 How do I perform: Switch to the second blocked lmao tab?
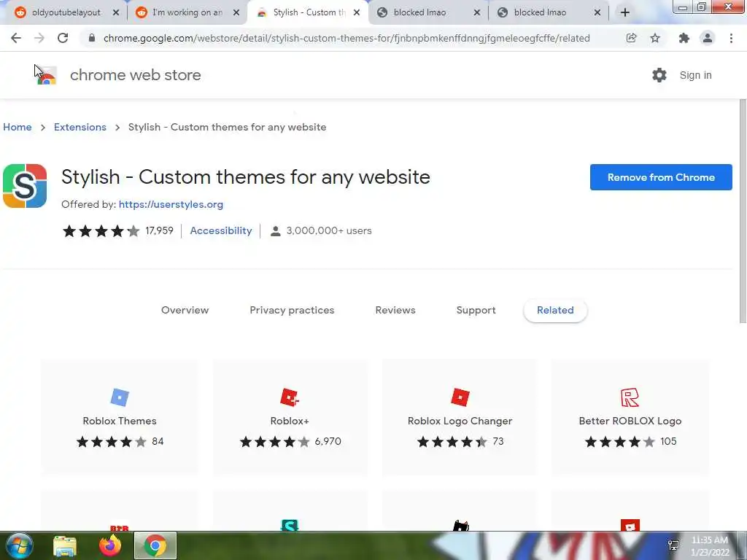click(540, 13)
